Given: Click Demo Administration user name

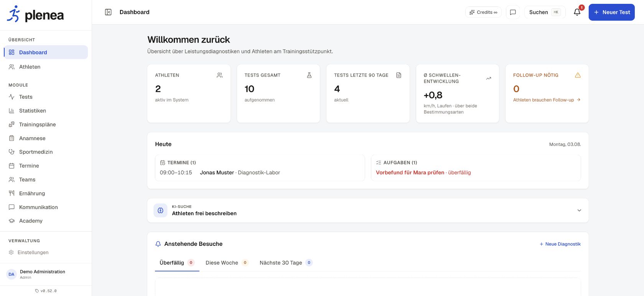Looking at the screenshot, I should coord(43,272).
